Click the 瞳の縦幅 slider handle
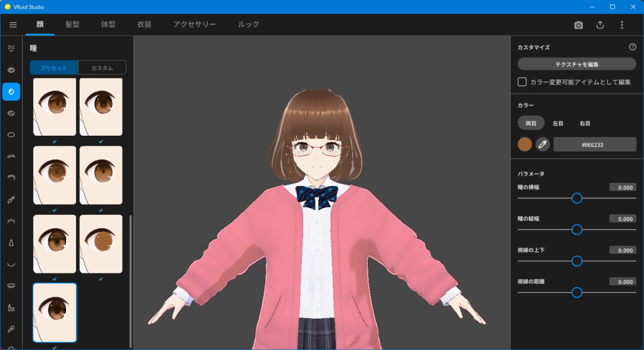644x350 pixels. [577, 229]
